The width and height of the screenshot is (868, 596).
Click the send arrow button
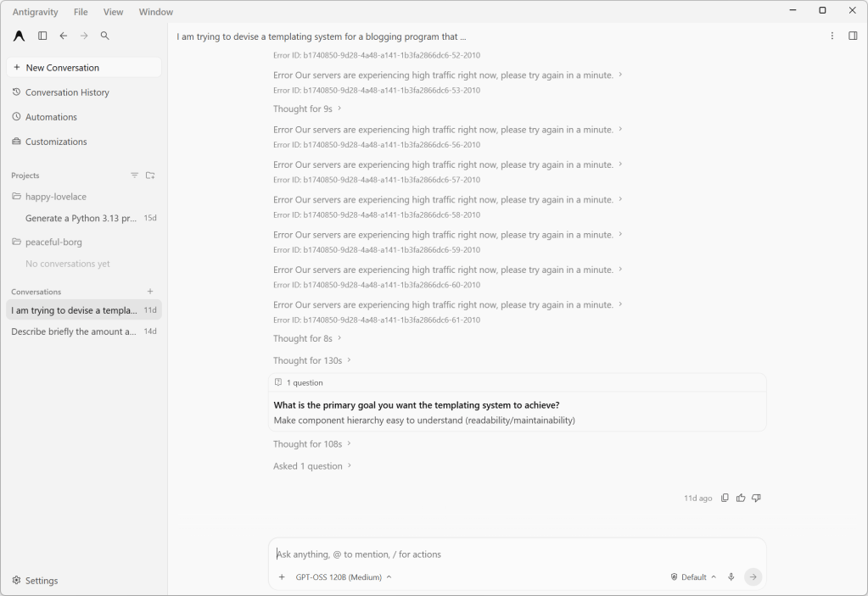753,577
